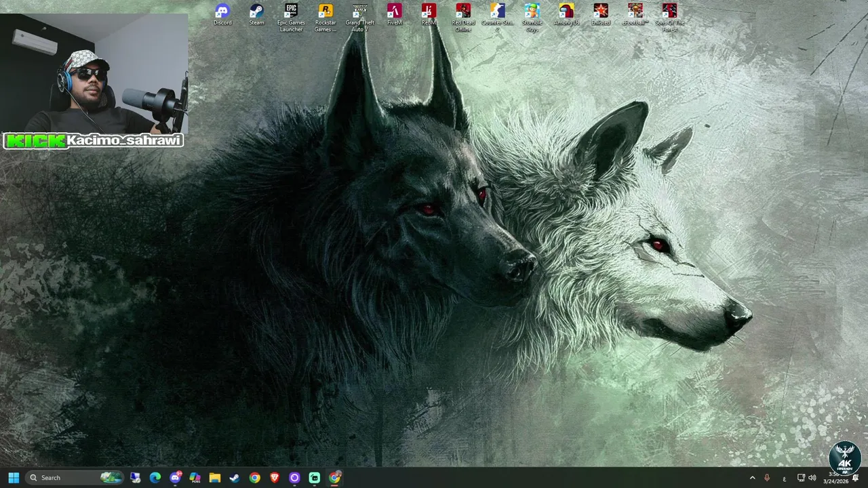868x488 pixels.
Task: Select the Steam desktop shortcut
Action: click(x=256, y=15)
